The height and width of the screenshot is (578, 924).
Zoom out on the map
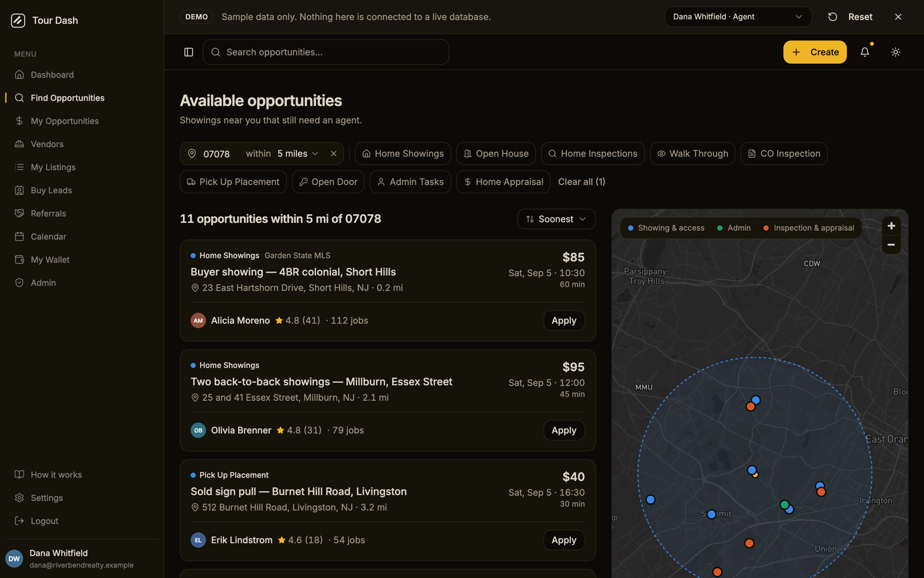click(x=891, y=245)
